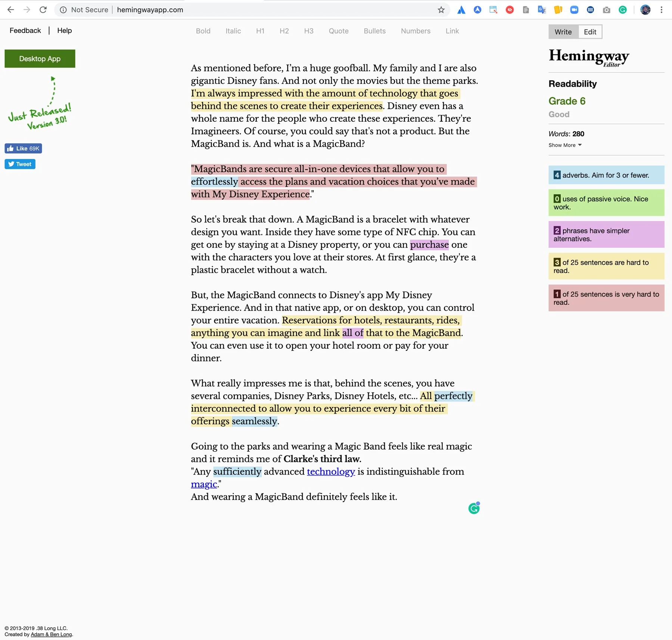The width and height of the screenshot is (672, 640).
Task: Open the Zoom extension icon
Action: click(574, 10)
